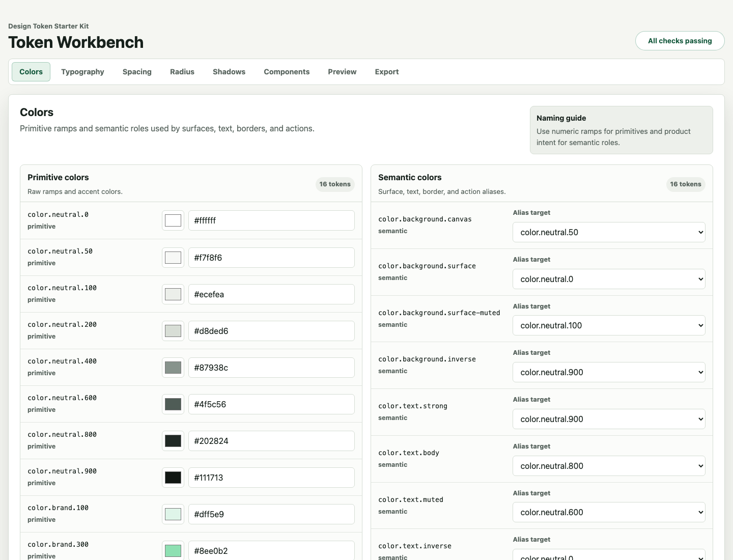733x560 pixels.
Task: Edit the #d8ded6 hex value field
Action: pos(271,331)
